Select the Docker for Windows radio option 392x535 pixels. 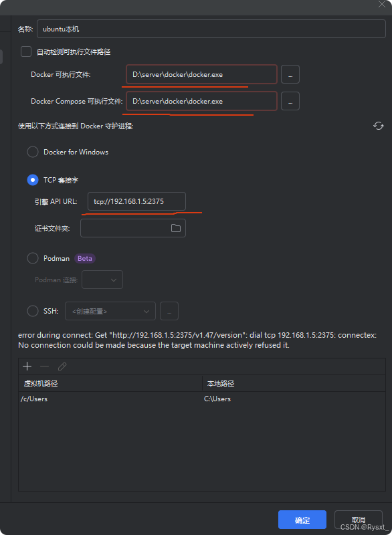[x=33, y=152]
